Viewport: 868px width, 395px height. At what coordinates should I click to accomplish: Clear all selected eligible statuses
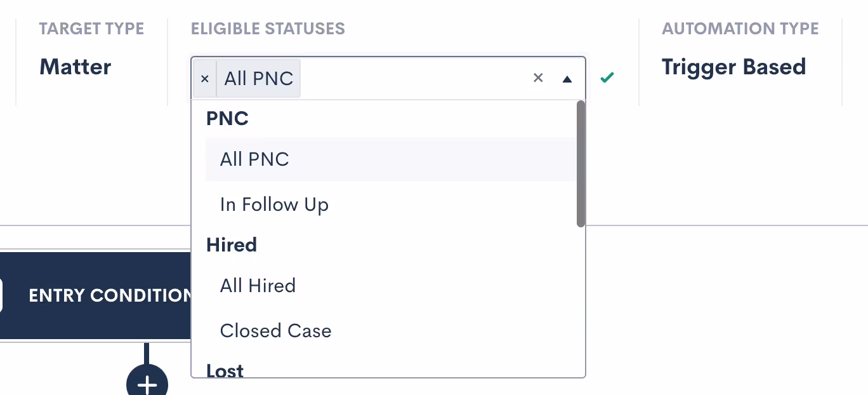[538, 78]
